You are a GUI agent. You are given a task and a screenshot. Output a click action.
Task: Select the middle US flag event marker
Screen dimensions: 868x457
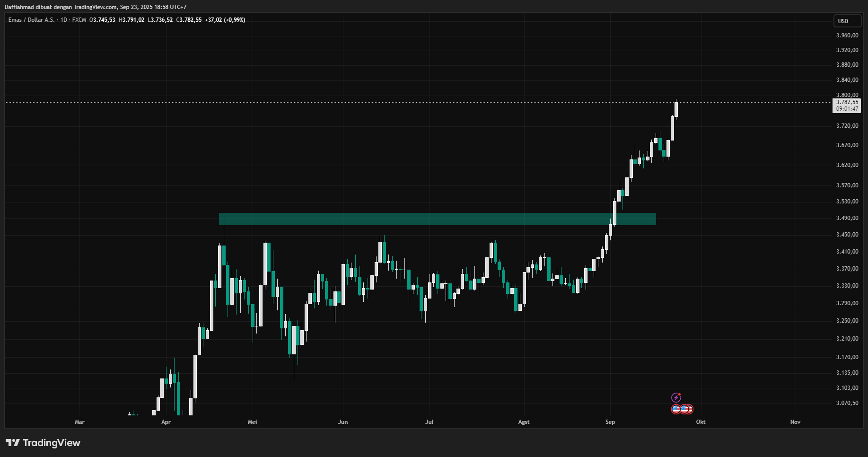[x=684, y=409]
